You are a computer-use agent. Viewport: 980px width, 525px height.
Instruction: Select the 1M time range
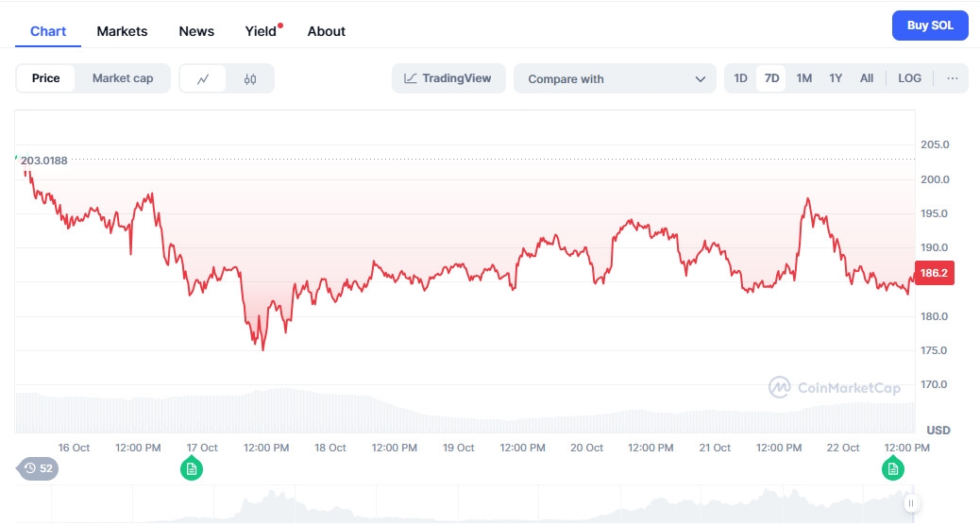click(x=803, y=78)
